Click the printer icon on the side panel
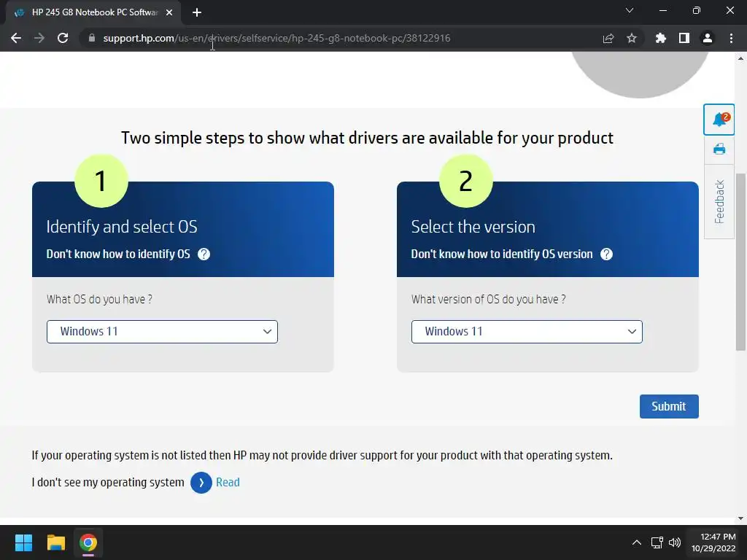This screenshot has width=747, height=560. point(719,149)
